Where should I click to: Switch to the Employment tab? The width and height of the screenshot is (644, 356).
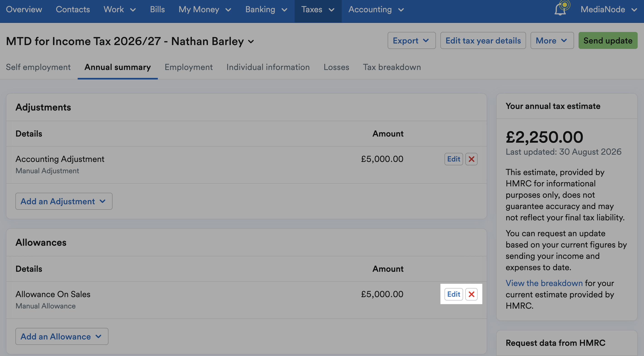pyautogui.click(x=188, y=67)
